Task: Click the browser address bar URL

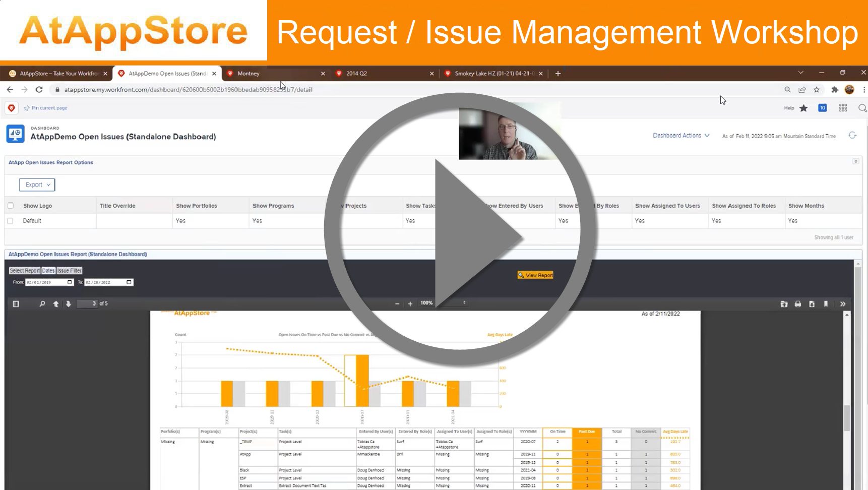Action: pos(188,90)
